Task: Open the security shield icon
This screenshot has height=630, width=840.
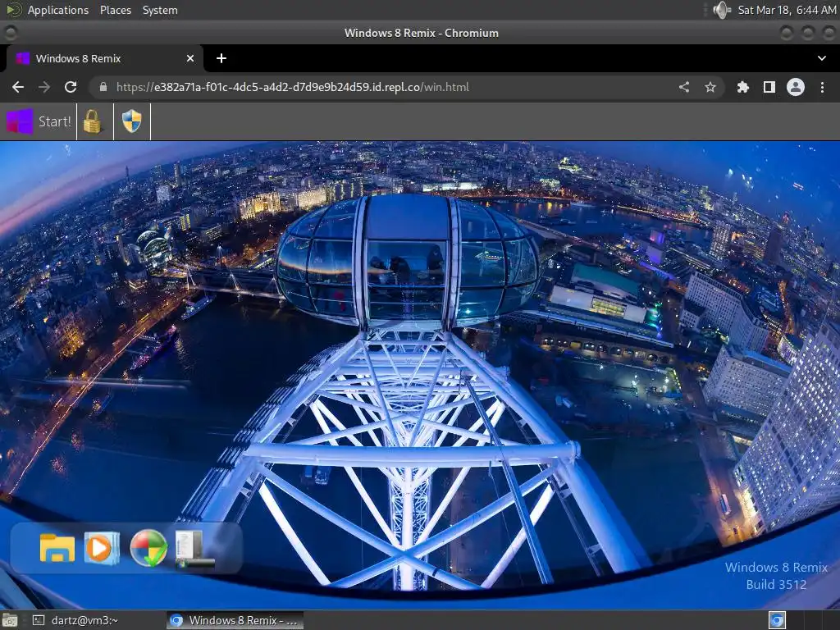Action: [x=132, y=121]
